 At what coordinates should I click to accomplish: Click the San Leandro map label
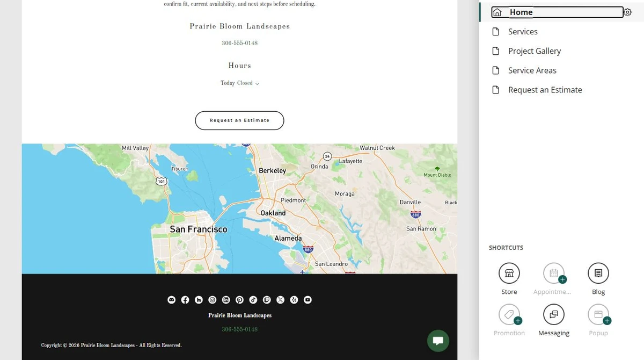[331, 264]
